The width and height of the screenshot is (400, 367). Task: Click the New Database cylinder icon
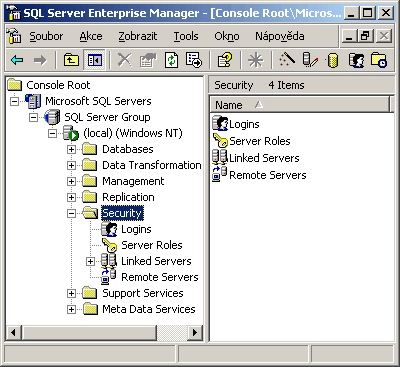click(x=333, y=61)
